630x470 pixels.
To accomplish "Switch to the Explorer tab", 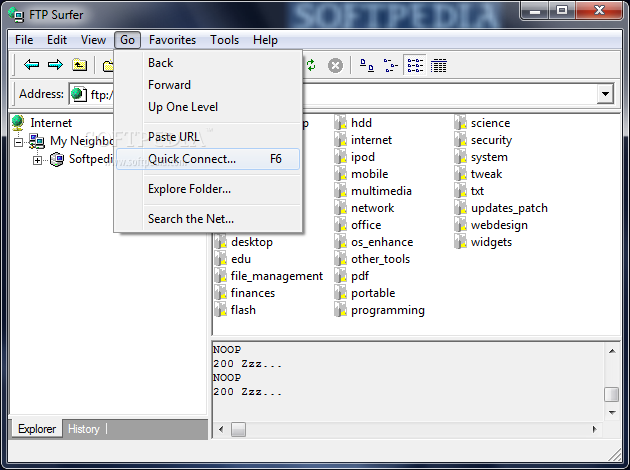I will click(x=37, y=429).
